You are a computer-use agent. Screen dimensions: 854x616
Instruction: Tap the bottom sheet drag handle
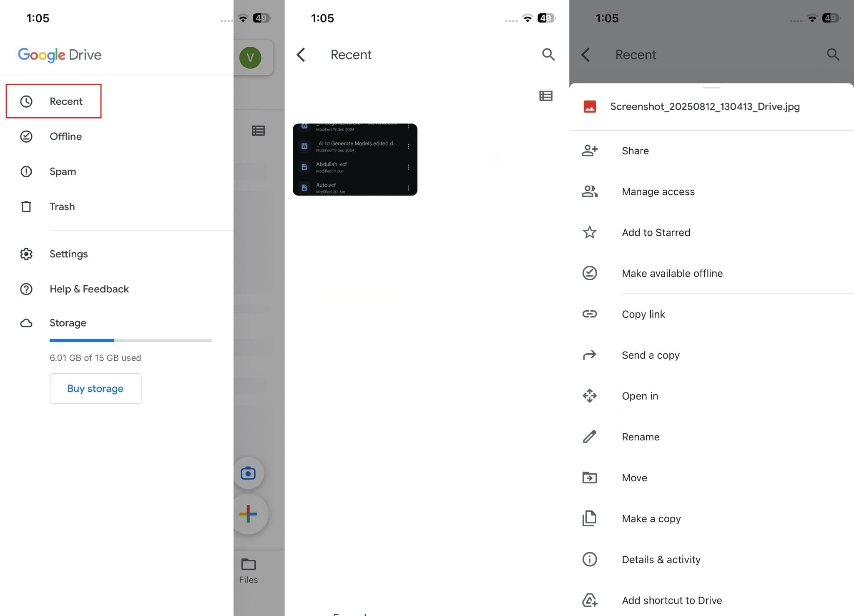tap(711, 88)
